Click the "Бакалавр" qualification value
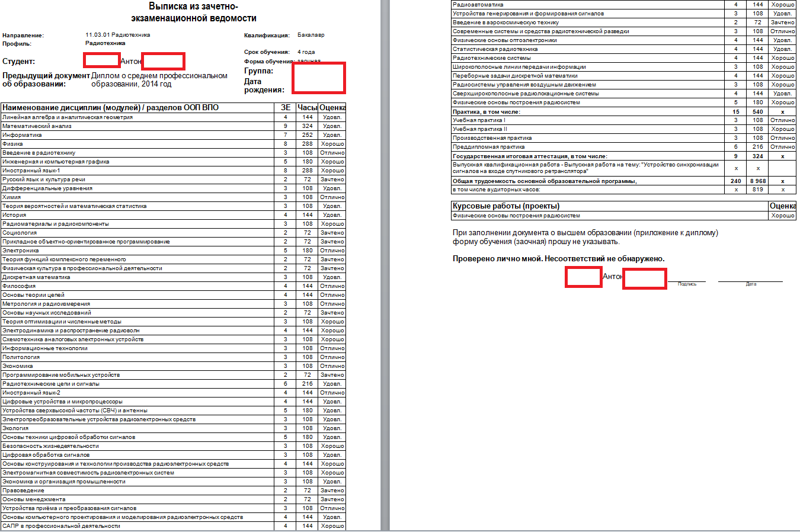800x532 pixels. pos(311,35)
